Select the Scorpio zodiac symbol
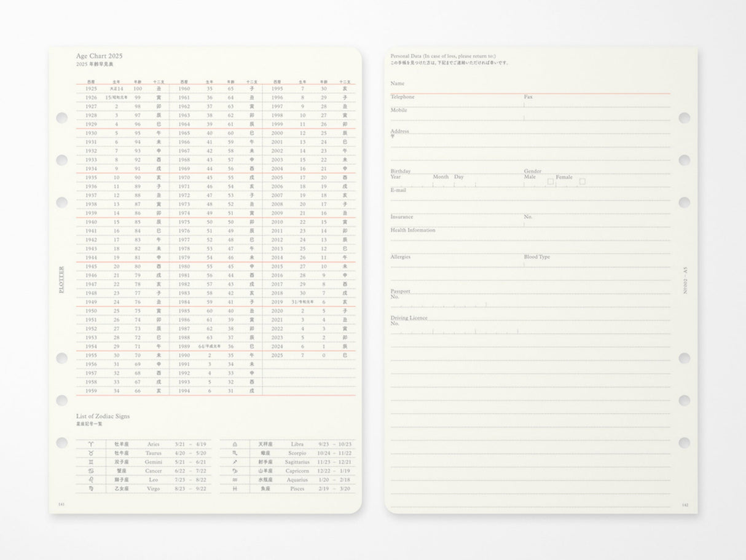The height and width of the screenshot is (560, 746). [x=234, y=453]
